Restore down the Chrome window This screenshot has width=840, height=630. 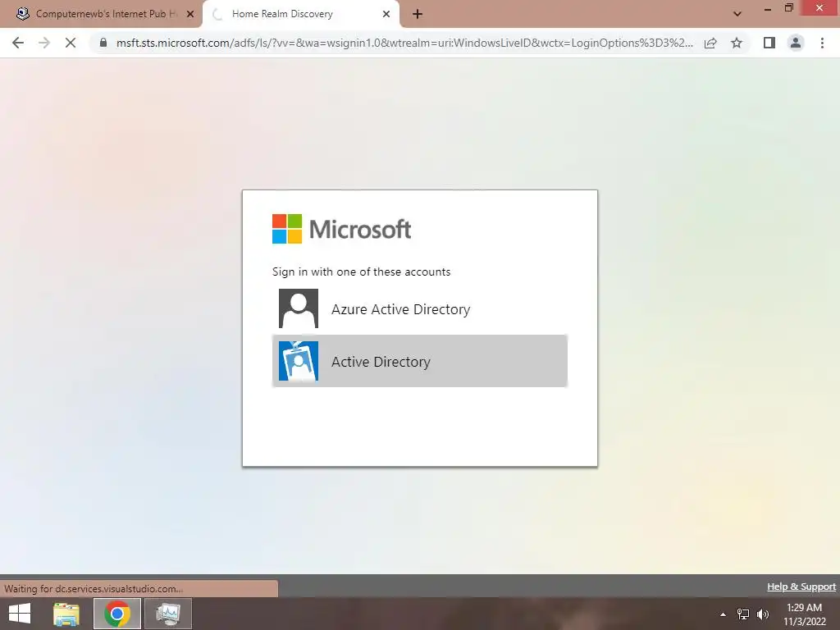pos(788,8)
